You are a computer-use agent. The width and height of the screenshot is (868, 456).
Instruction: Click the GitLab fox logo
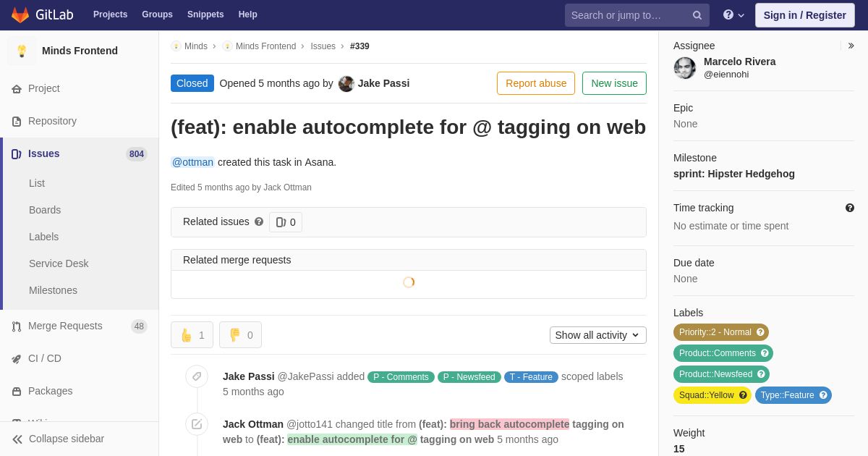tap(20, 14)
